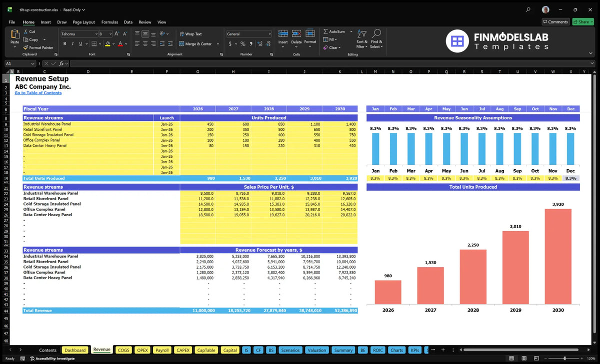
Task: Click the Increase Indent icon
Action: [x=170, y=44]
